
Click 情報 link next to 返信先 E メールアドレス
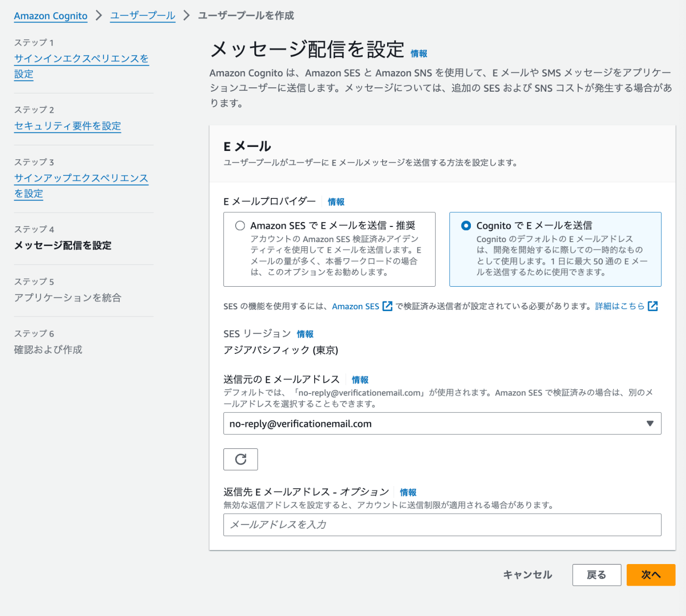coord(408,493)
